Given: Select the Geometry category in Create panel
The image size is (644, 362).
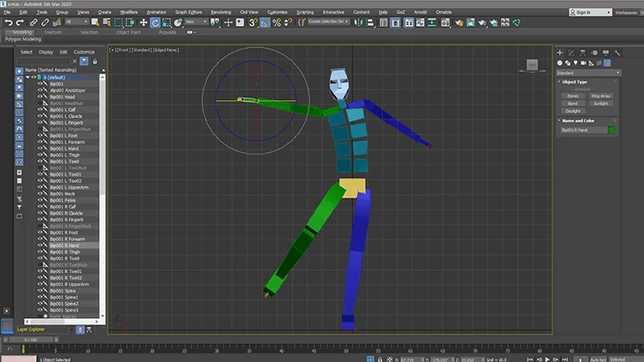Looking at the screenshot, I should tap(560, 63).
